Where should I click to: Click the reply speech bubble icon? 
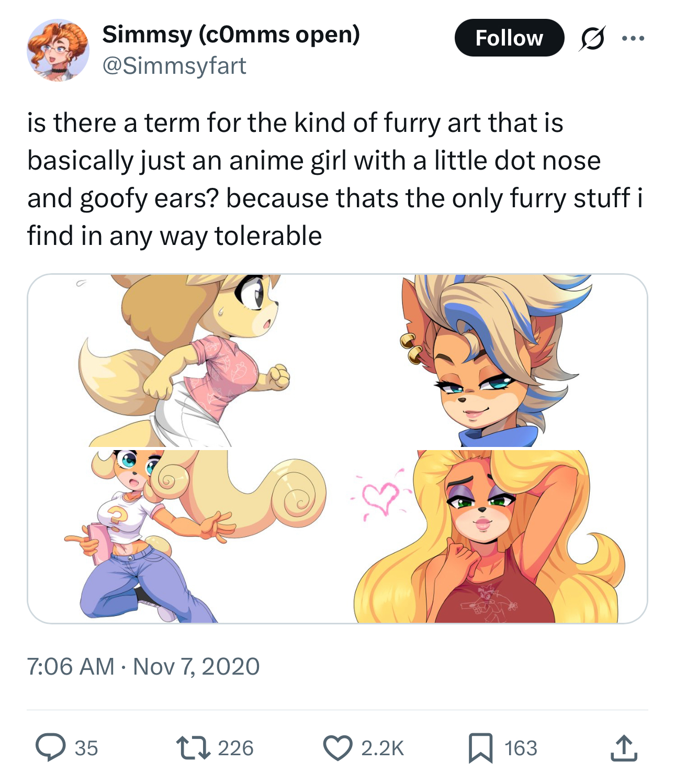(50, 747)
